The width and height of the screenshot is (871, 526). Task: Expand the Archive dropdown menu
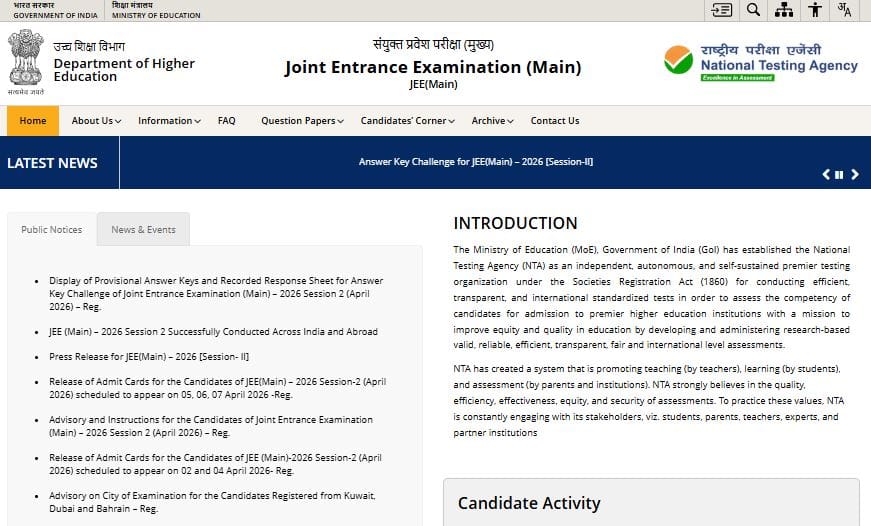tap(492, 121)
